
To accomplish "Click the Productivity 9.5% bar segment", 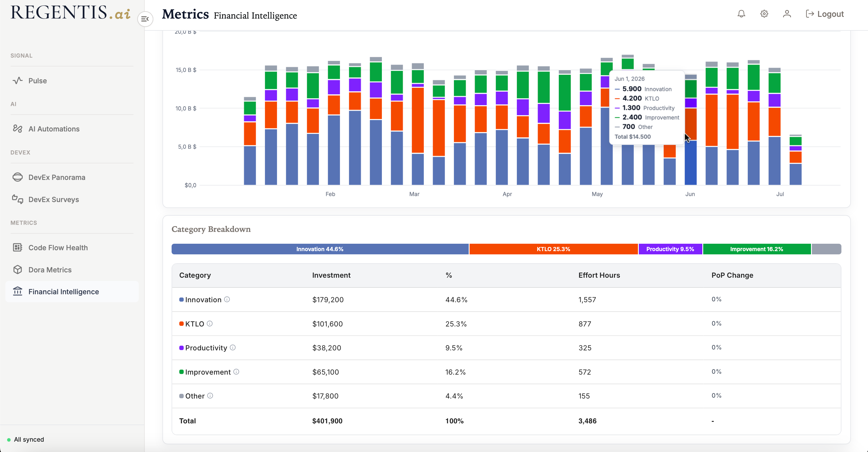I will [x=670, y=249].
